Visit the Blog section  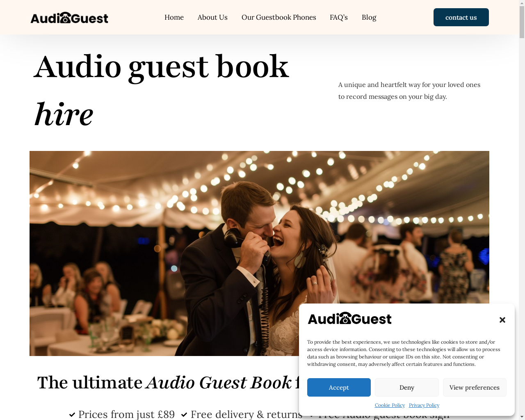pos(369,17)
